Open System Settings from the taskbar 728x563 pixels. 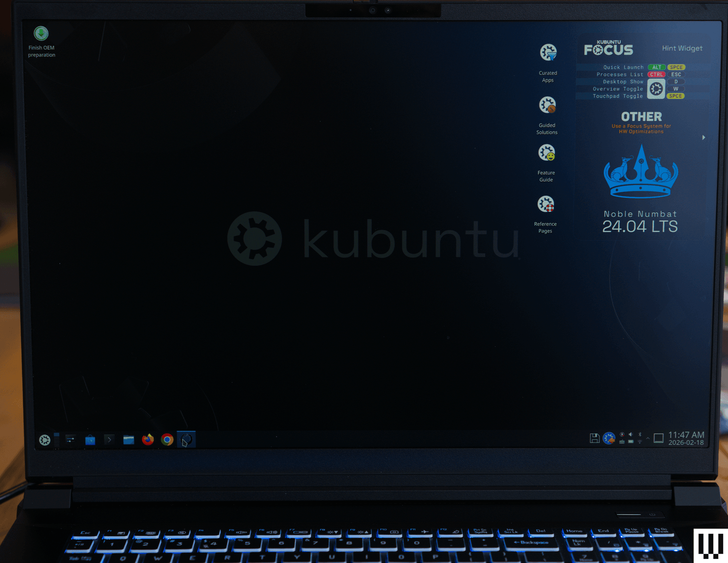pyautogui.click(x=70, y=440)
